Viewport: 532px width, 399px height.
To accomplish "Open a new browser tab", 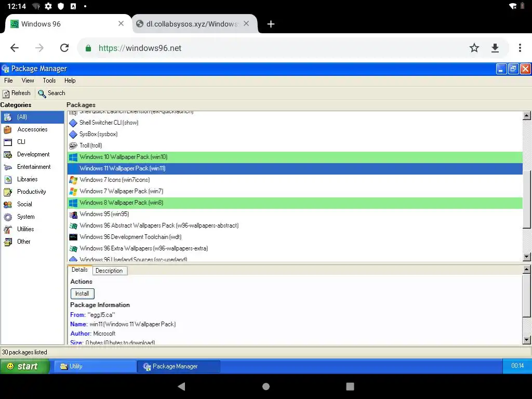I will point(270,24).
